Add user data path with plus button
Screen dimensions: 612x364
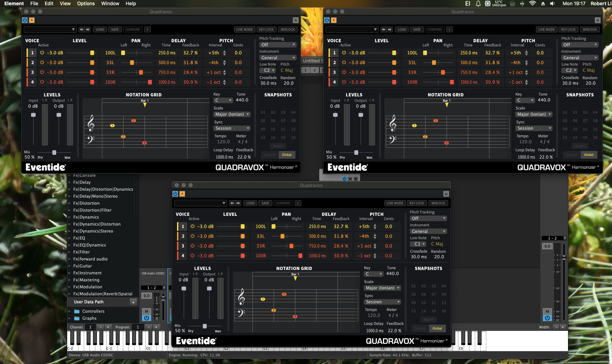click(x=133, y=302)
